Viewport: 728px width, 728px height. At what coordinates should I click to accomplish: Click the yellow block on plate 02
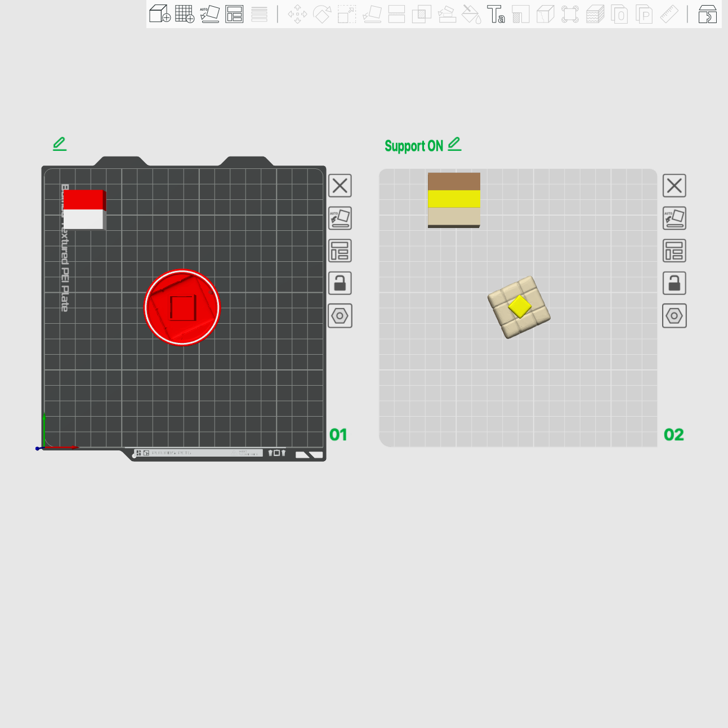[454, 199]
